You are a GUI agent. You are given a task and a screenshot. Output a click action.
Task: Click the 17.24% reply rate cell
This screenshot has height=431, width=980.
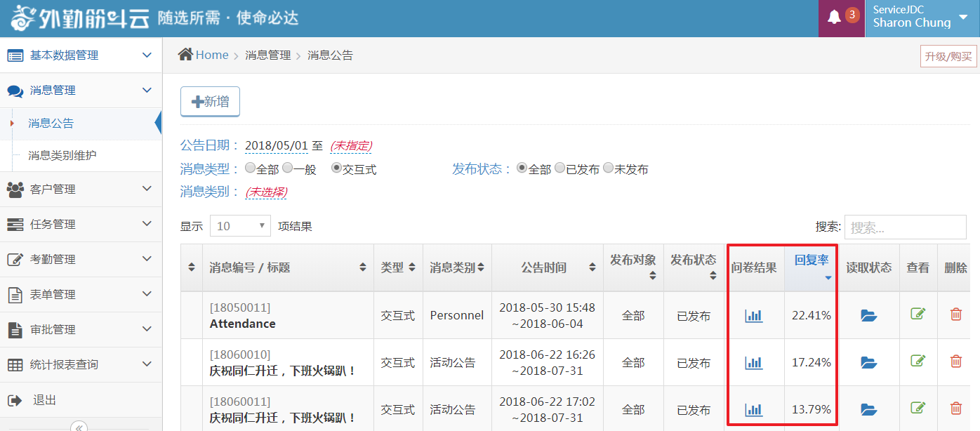click(x=812, y=363)
